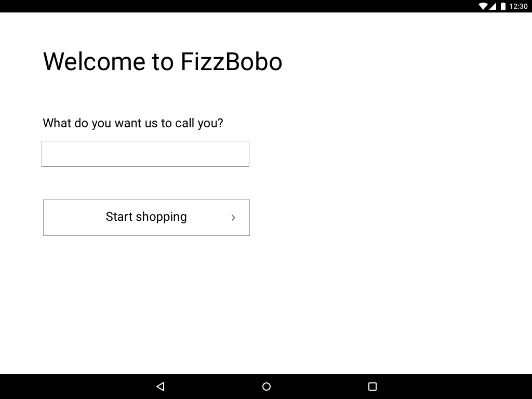
Task: Open recent apps via square icon
Action: point(372,387)
